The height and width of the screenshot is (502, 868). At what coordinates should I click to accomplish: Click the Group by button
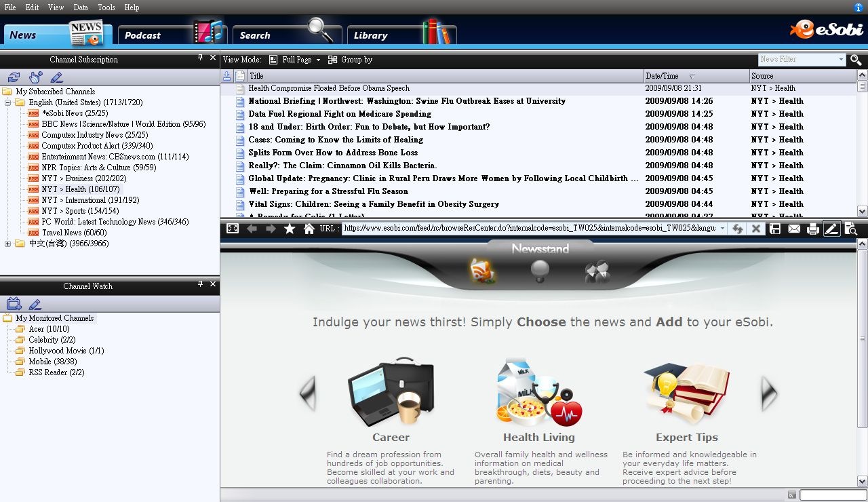(x=351, y=60)
